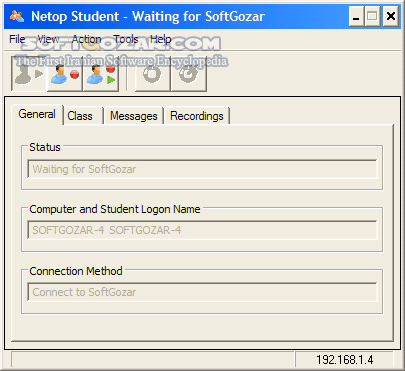Click the IP address 192.168.1.4 in status bar

345,360
